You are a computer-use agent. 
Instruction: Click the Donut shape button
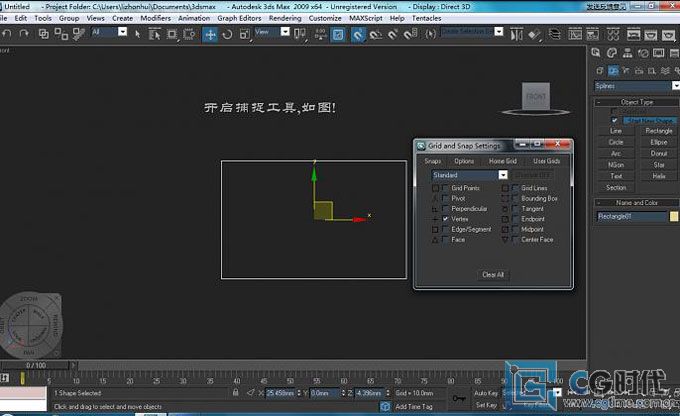659,153
